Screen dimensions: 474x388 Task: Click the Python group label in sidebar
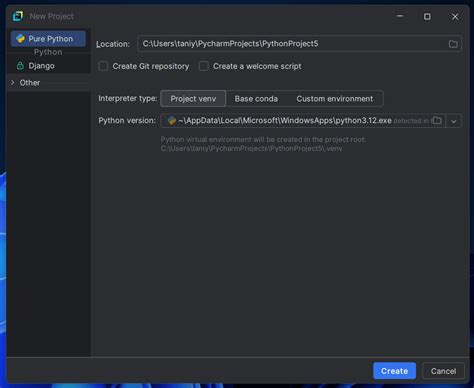[48, 52]
